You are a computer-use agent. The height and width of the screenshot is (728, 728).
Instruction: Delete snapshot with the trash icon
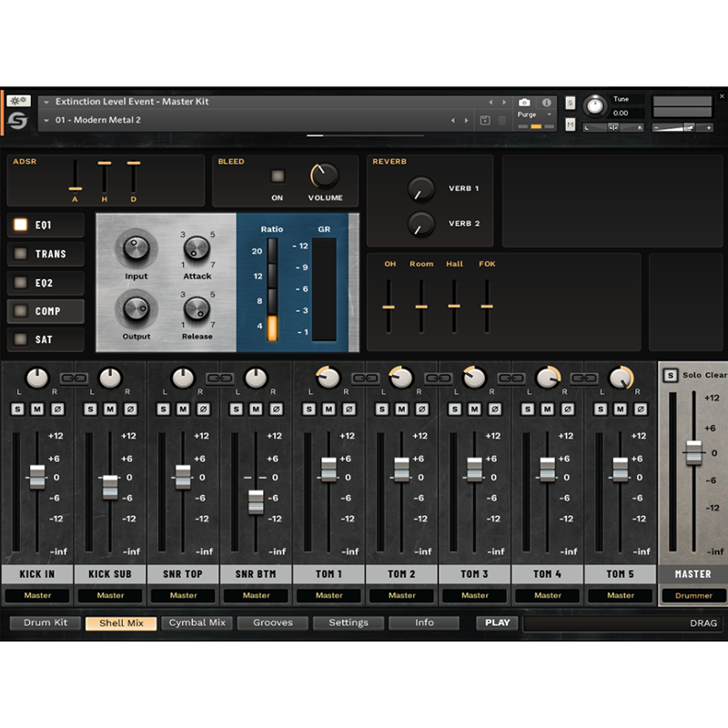[502, 120]
